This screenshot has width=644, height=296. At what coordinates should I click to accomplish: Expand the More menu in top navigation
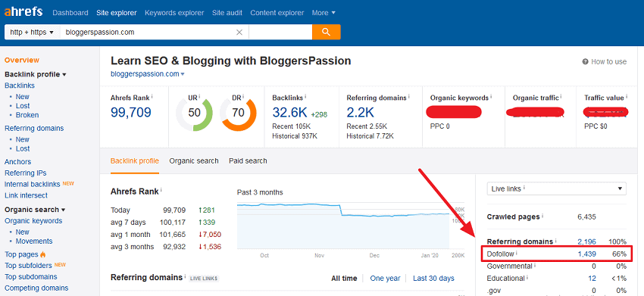(x=324, y=13)
